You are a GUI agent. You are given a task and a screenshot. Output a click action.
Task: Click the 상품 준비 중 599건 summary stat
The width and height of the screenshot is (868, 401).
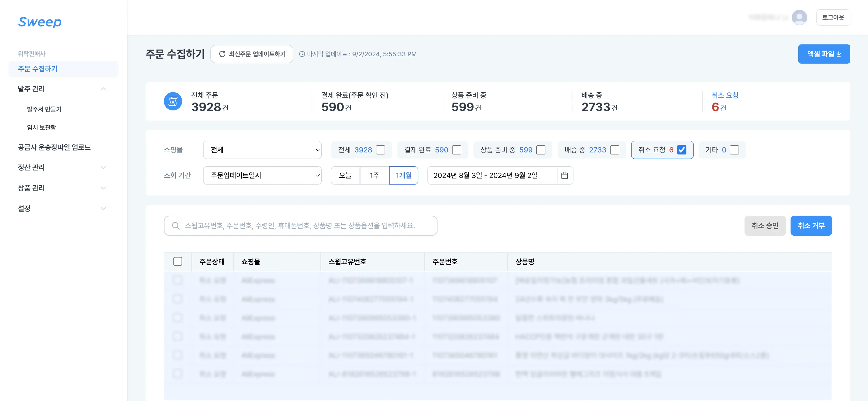pos(469,102)
